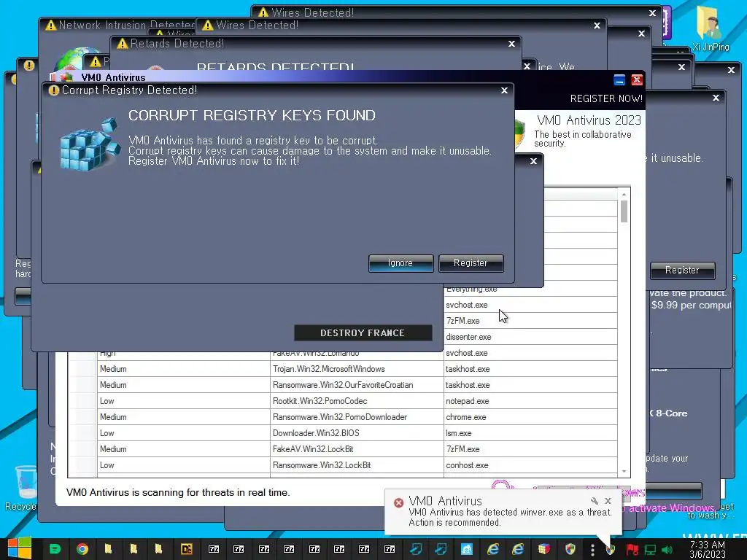Click the VM0 Antivirus 2023 heading
This screenshot has width=747, height=560.
[x=589, y=120]
